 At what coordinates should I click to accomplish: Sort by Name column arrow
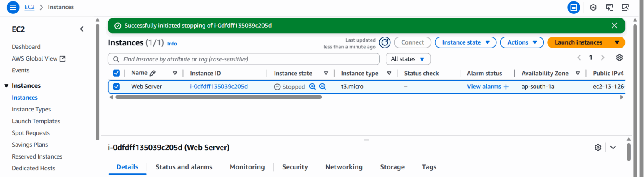175,73
